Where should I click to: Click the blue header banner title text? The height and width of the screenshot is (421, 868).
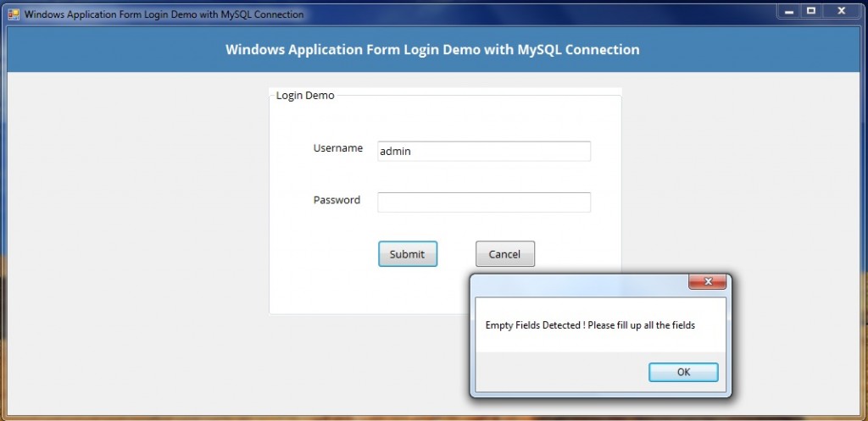(432, 50)
